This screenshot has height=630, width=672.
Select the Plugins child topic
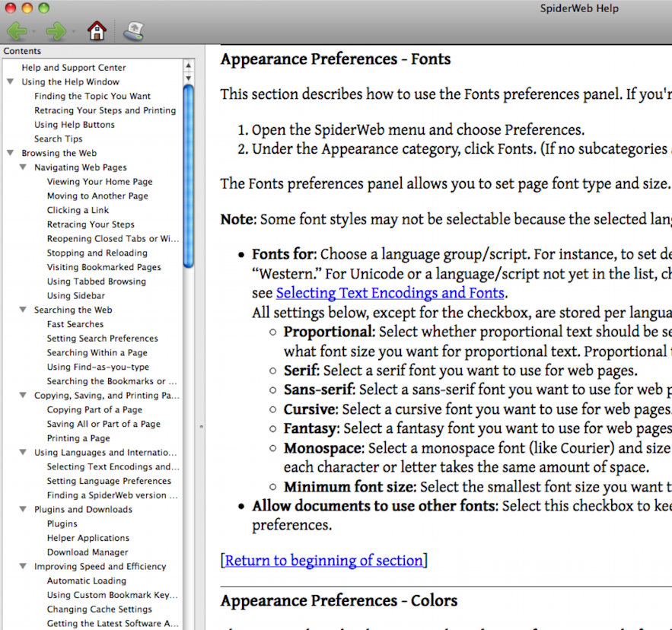click(62, 523)
